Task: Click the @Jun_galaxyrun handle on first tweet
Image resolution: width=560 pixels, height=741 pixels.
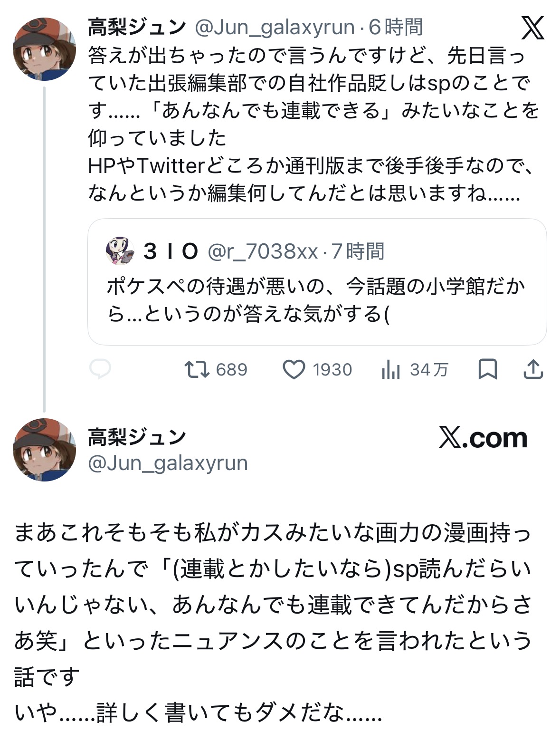Action: pyautogui.click(x=275, y=27)
